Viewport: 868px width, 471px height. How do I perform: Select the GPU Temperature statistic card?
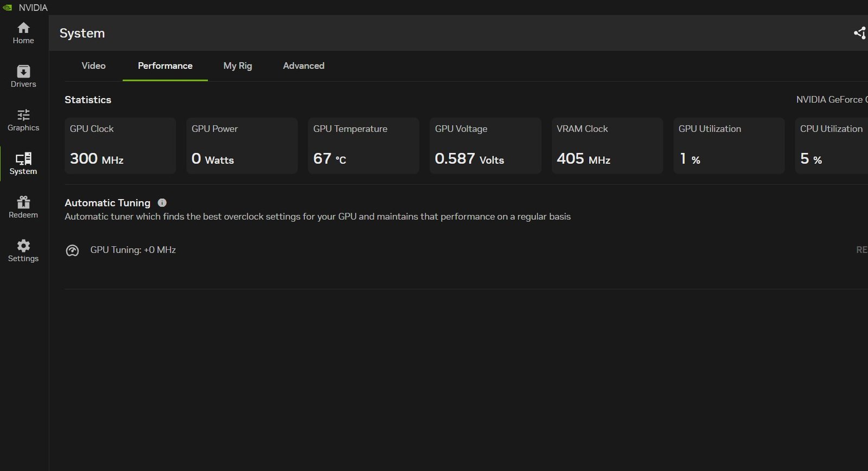(x=363, y=145)
